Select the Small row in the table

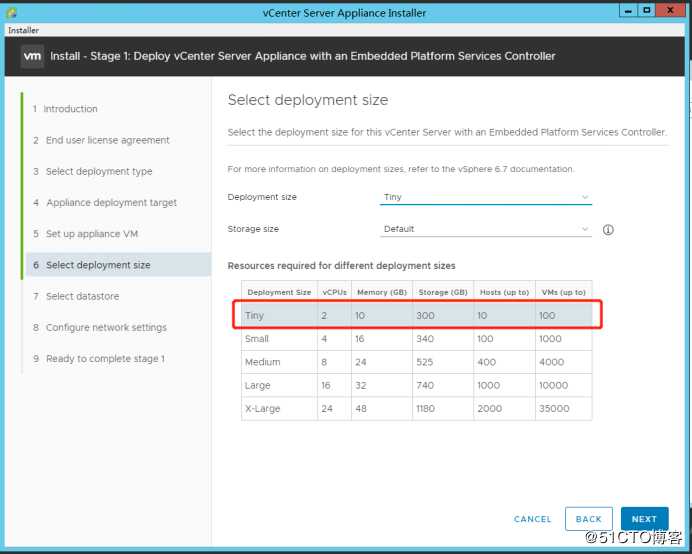click(417, 339)
